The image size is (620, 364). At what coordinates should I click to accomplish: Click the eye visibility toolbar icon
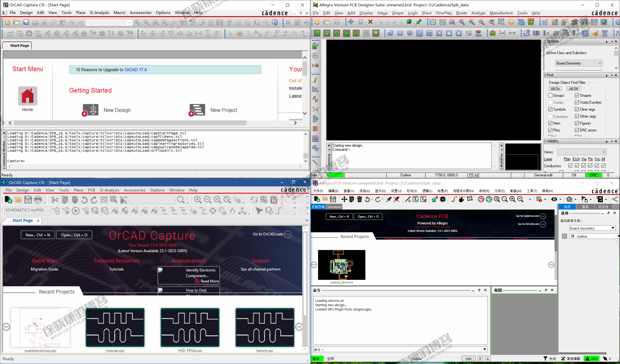554,199
